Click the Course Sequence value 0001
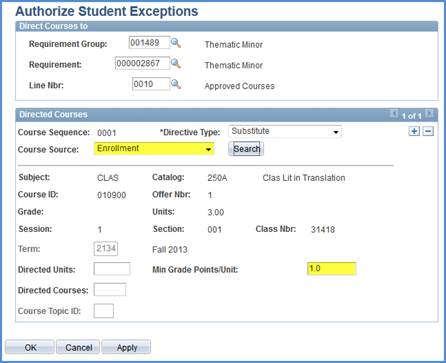Viewport: 446px width, 363px height. (107, 133)
